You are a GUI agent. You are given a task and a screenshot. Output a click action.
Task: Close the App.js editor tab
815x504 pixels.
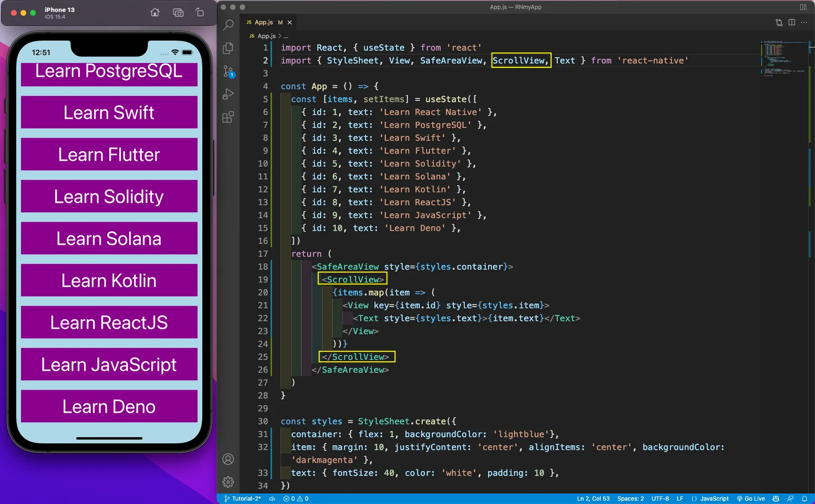[289, 22]
